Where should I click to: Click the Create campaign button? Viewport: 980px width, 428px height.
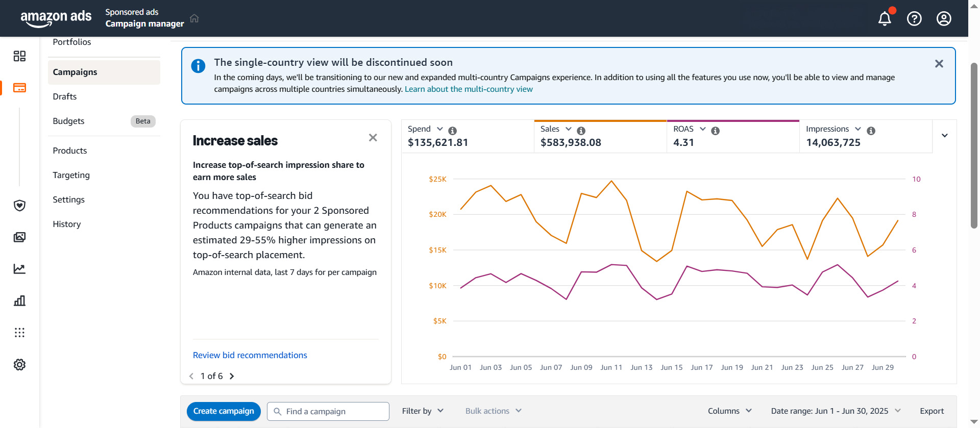[224, 411]
